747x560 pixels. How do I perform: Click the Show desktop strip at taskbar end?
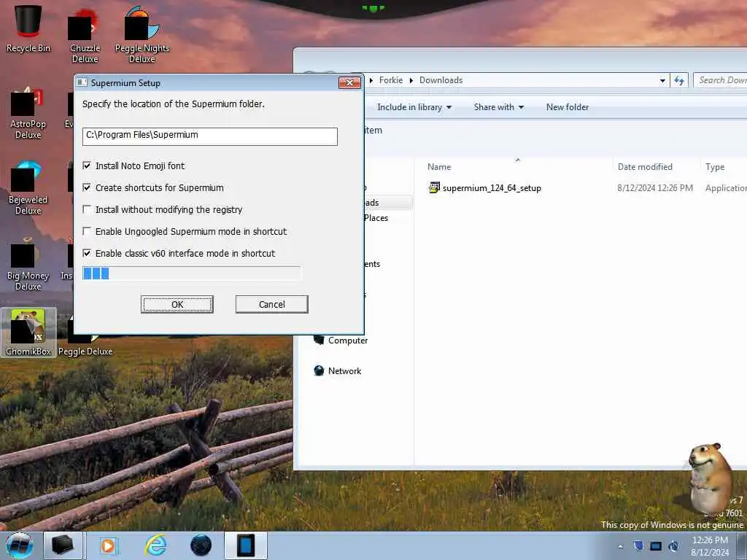pyautogui.click(x=742, y=545)
